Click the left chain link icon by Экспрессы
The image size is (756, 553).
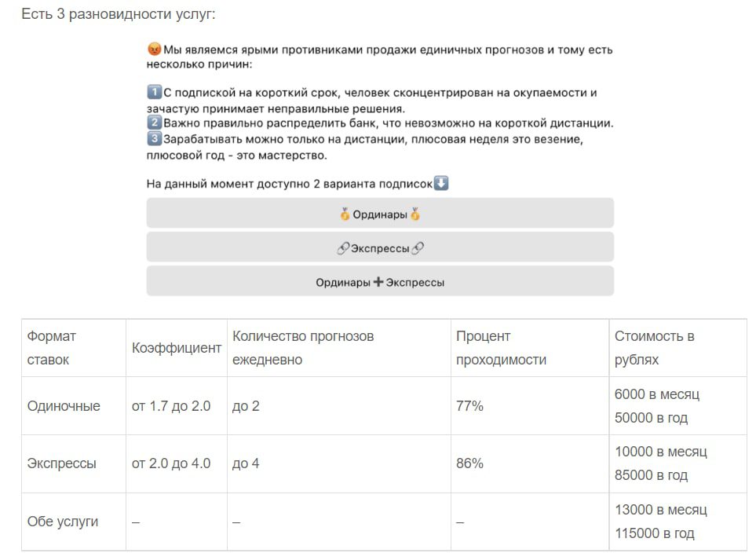[x=342, y=248]
